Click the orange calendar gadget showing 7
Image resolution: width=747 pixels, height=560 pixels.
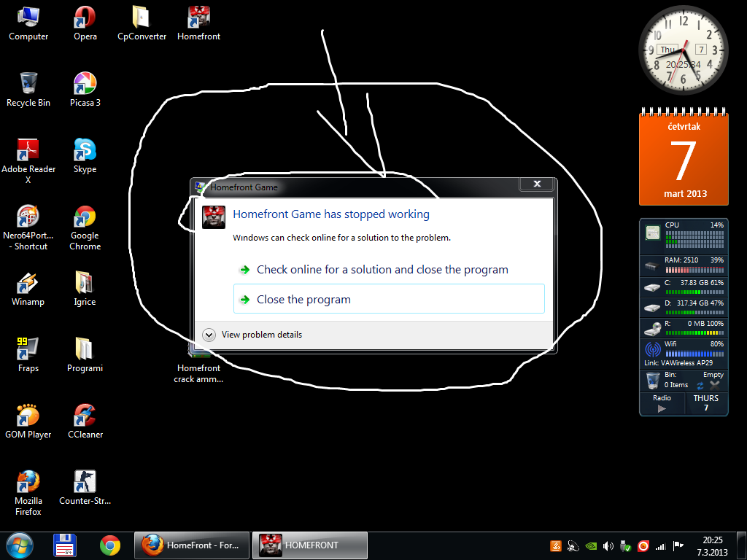(x=684, y=157)
